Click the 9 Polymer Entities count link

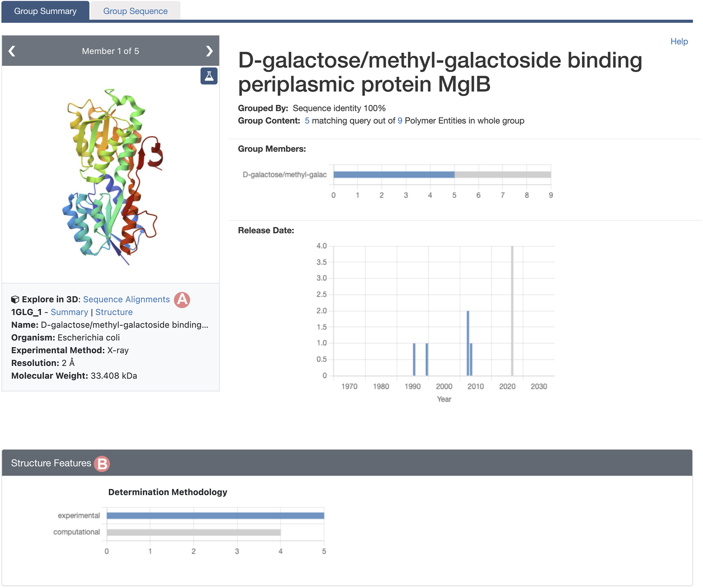click(400, 121)
